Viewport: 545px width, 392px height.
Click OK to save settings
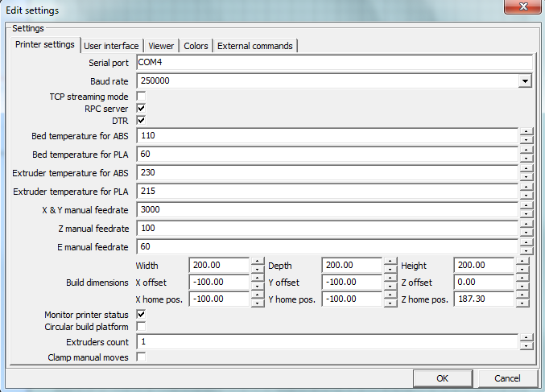442,378
